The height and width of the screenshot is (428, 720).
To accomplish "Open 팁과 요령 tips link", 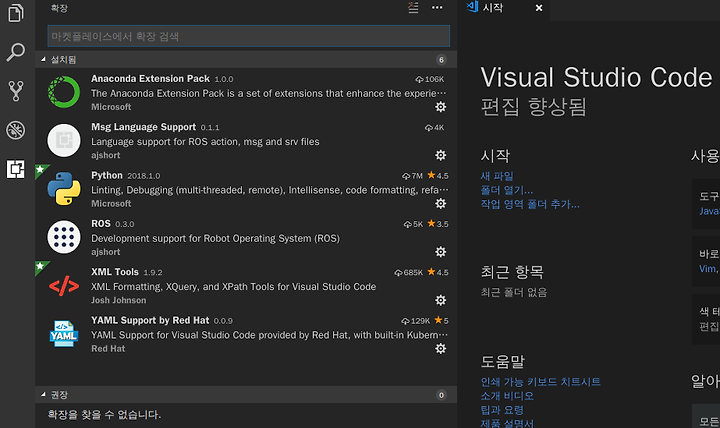I will [502, 410].
